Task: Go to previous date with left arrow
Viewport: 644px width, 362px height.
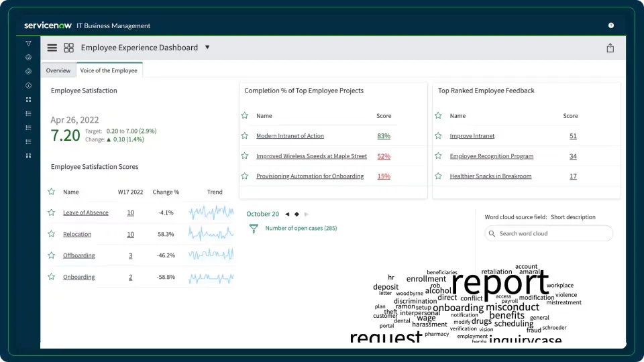Action: 287,214
